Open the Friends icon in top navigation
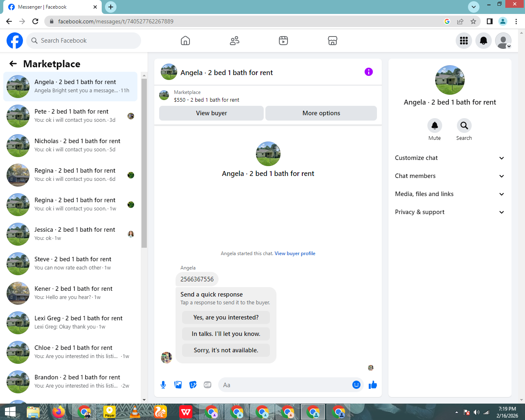The image size is (525, 420). tap(235, 41)
